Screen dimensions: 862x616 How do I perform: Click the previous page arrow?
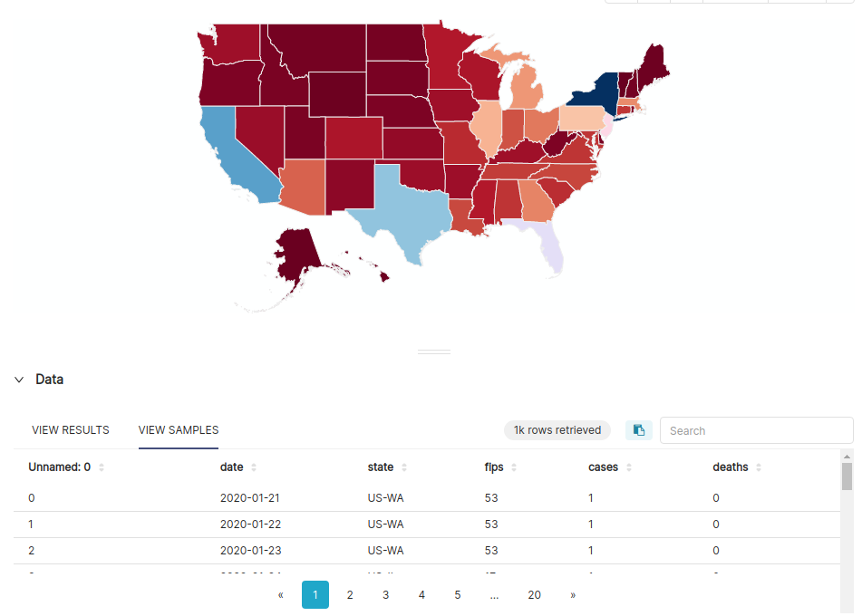(x=280, y=595)
